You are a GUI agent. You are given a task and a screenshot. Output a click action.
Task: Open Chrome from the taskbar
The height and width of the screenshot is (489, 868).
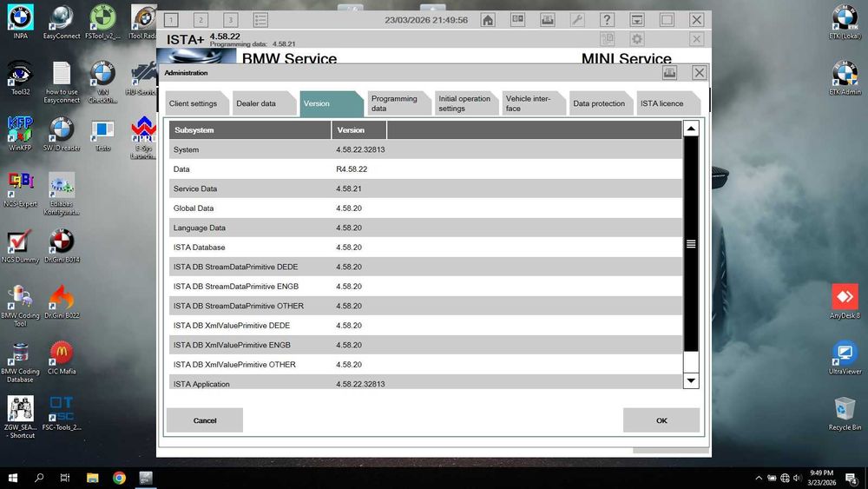click(x=119, y=478)
